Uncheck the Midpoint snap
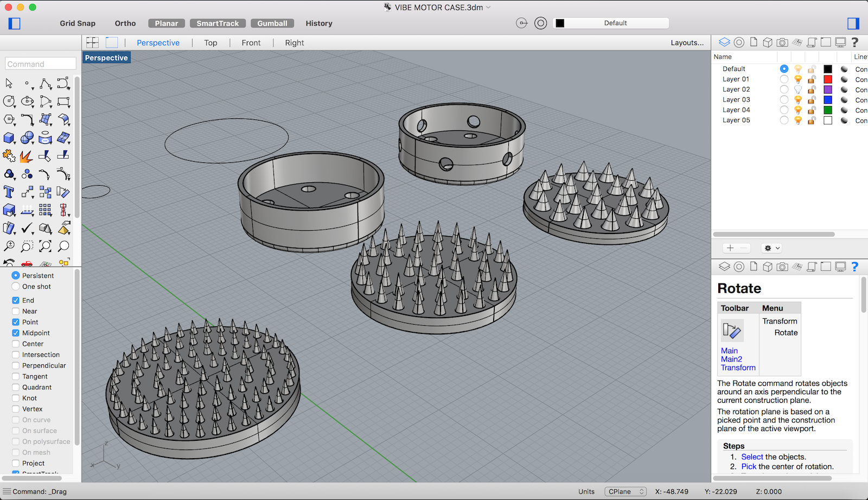 [x=16, y=333]
